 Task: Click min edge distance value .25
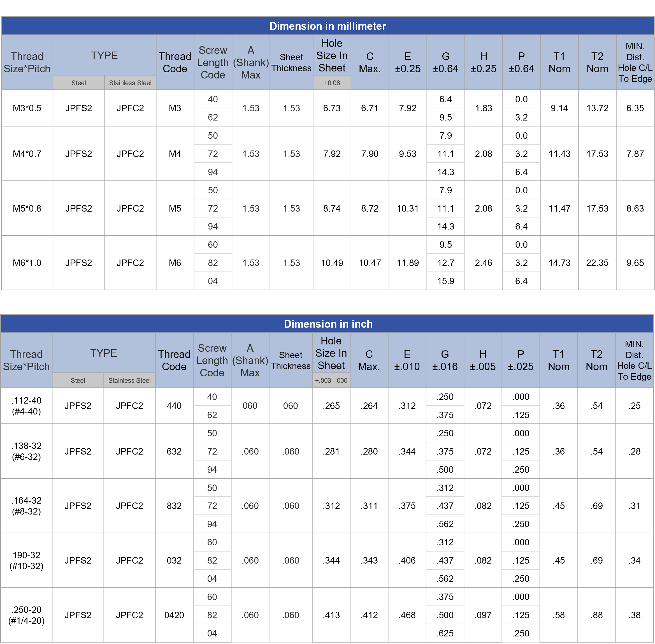pyautogui.click(x=634, y=406)
